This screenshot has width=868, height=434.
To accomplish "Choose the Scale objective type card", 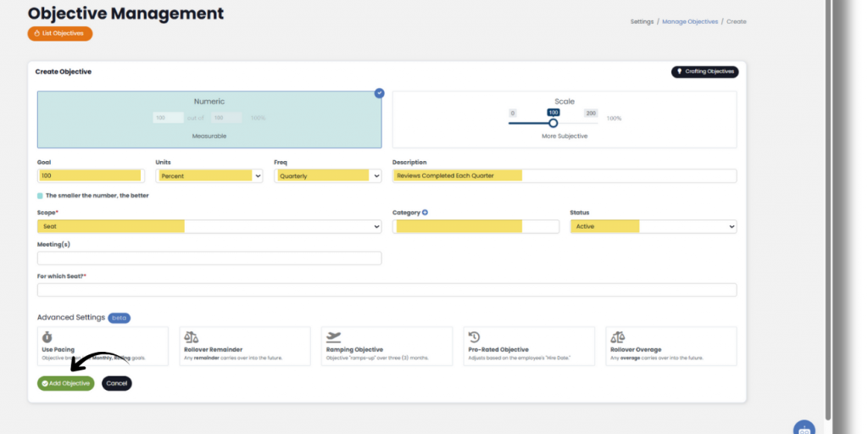I will (564, 120).
